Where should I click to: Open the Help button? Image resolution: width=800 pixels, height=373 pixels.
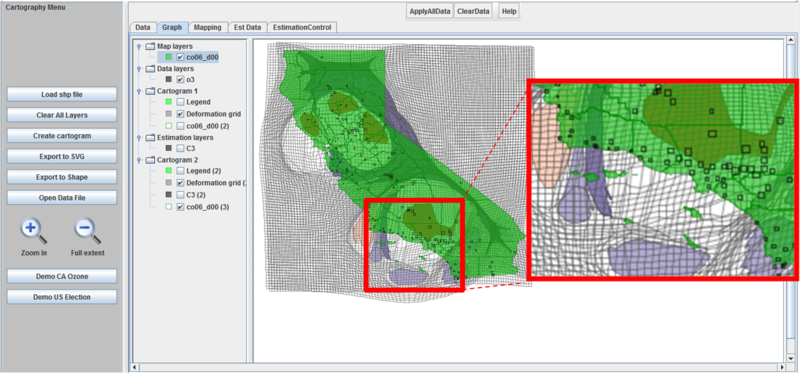pos(509,11)
